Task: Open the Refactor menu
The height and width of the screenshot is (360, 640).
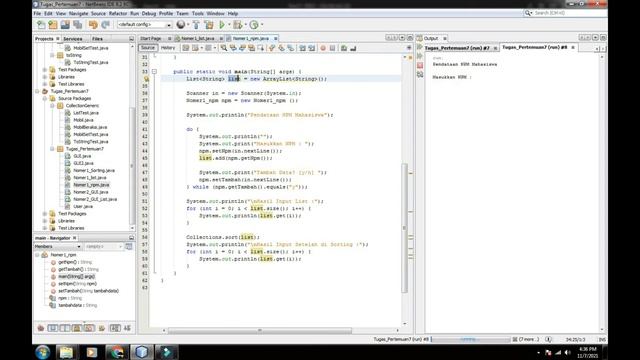Action: [x=118, y=13]
